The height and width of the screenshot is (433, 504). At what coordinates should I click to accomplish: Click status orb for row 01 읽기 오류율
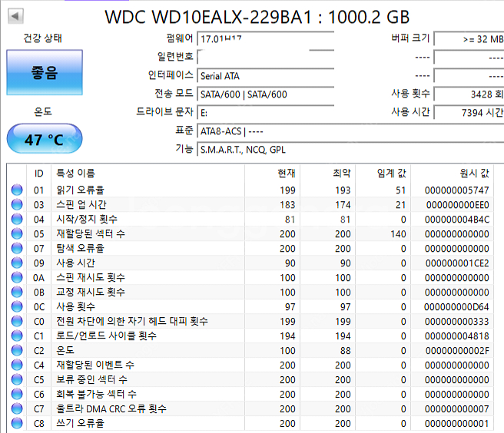[x=17, y=190]
